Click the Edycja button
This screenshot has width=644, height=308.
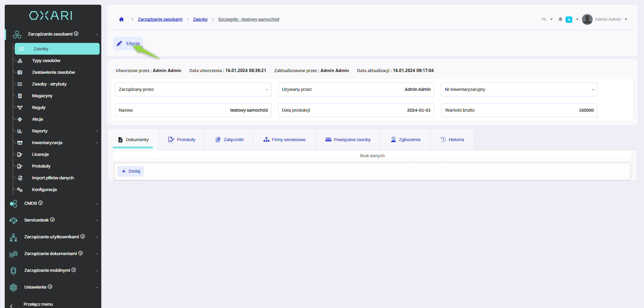coord(128,44)
